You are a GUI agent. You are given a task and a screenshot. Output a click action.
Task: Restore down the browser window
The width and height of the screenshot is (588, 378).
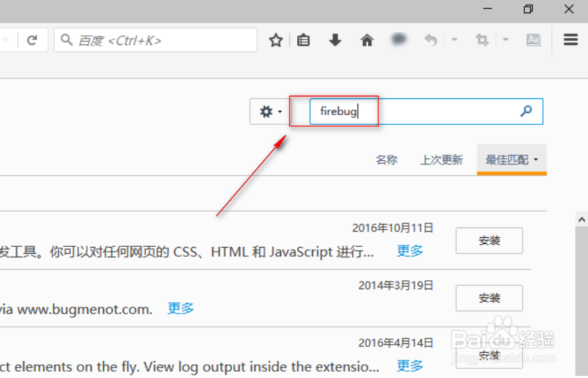(528, 8)
